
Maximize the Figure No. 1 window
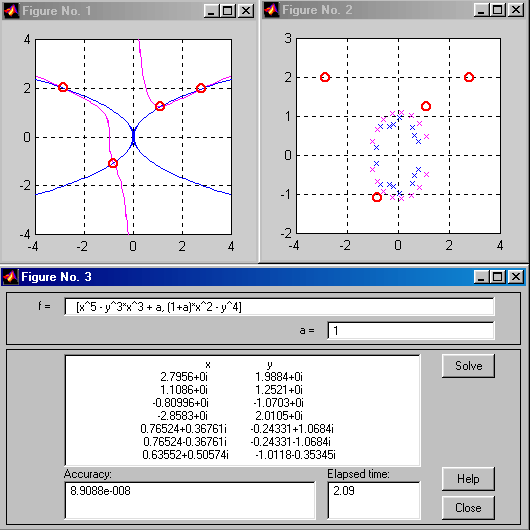point(228,11)
